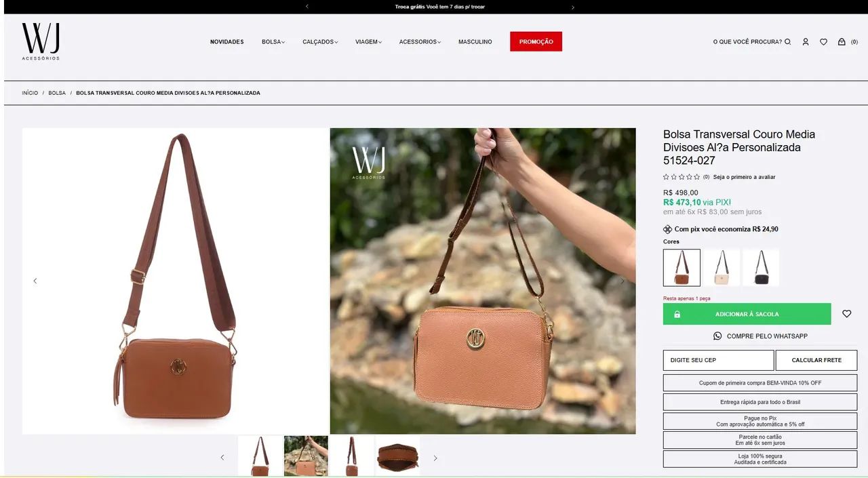The width and height of the screenshot is (868, 478).
Task: Select thumbnail showing bag interior view
Action: pyautogui.click(x=397, y=456)
